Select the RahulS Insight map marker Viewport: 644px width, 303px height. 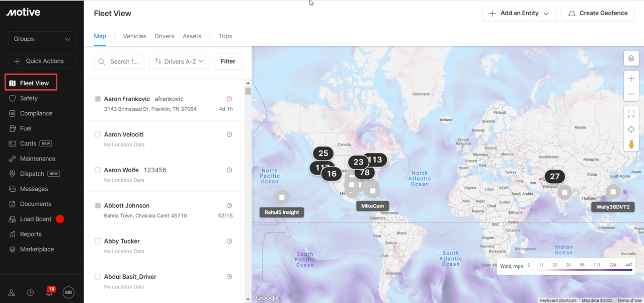click(282, 197)
